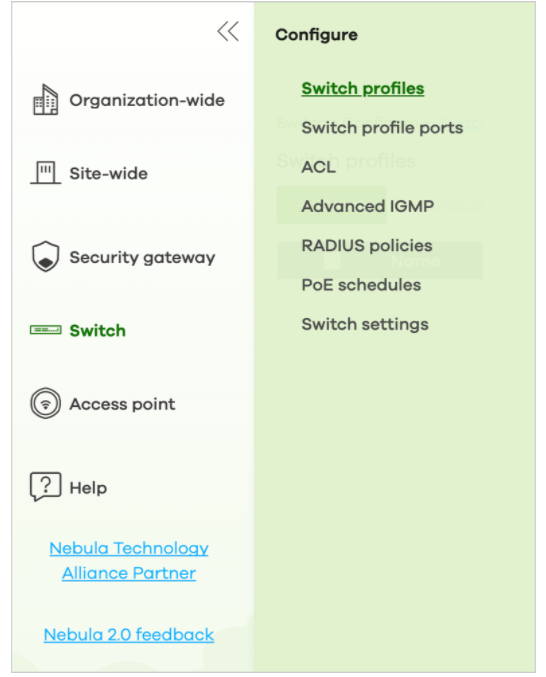Screen dimensions: 546x677
Task: Collapse the sidebar with double-chevron icon
Action: pos(228,31)
